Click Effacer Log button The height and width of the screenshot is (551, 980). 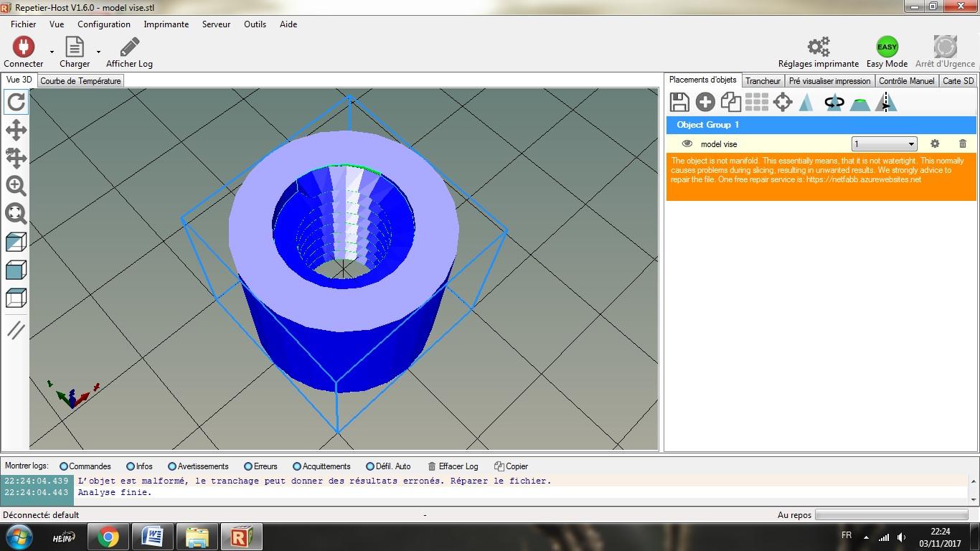453,466
